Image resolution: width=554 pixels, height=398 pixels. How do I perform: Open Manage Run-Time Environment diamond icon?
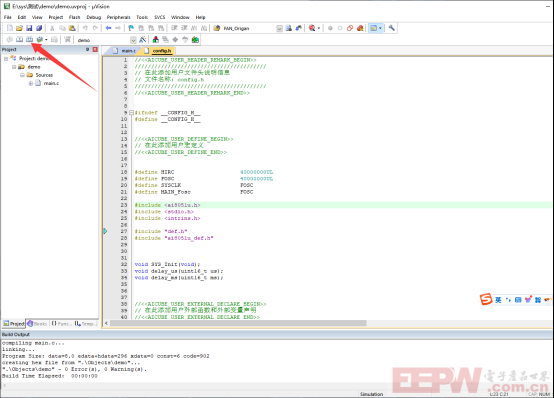click(x=175, y=40)
